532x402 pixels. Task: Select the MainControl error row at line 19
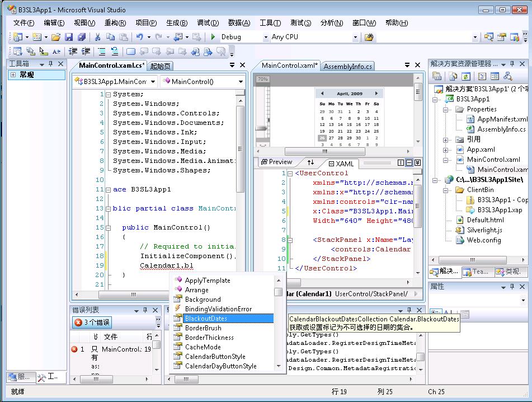click(x=111, y=349)
